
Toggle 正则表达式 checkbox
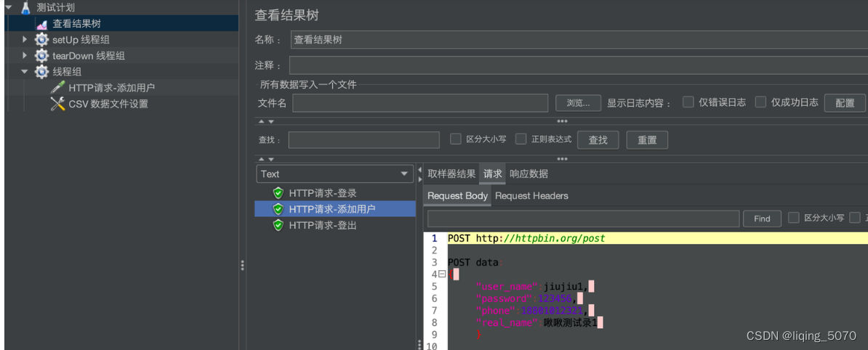(521, 139)
